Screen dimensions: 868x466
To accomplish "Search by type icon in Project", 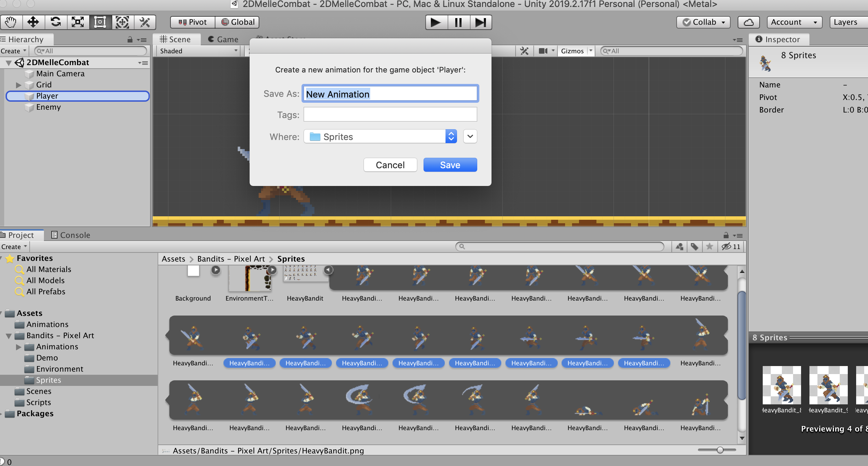I will point(679,247).
